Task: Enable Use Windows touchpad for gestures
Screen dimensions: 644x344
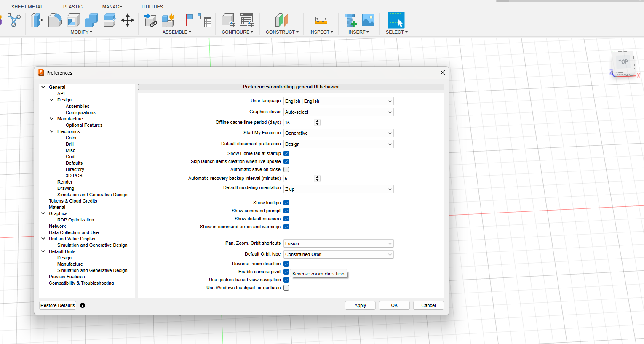Action: coord(286,288)
